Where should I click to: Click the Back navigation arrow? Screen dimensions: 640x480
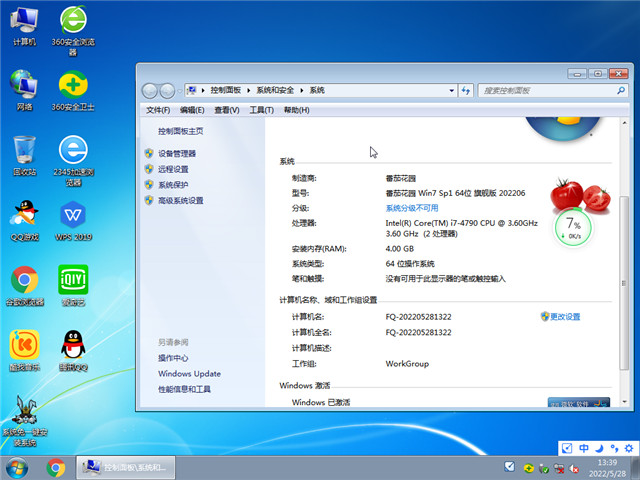click(x=150, y=91)
